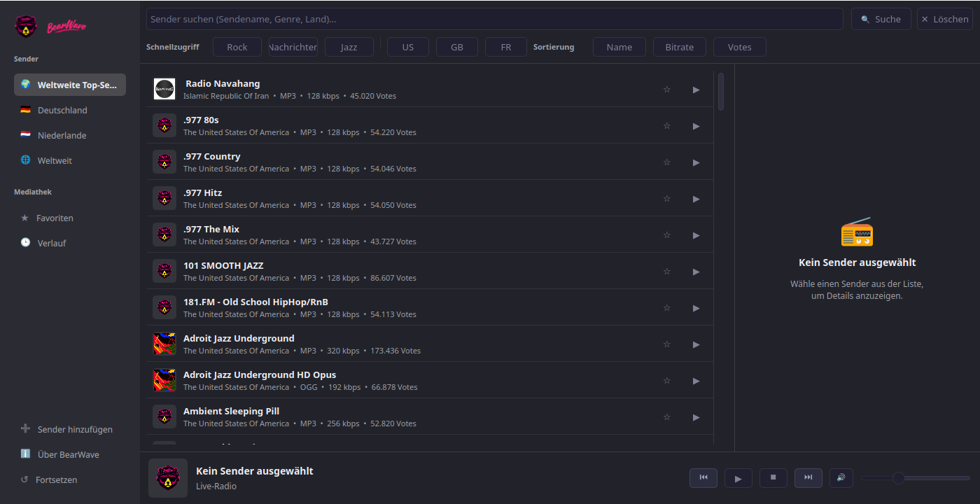Click previous station button in player
980x504 pixels.
coord(703,478)
